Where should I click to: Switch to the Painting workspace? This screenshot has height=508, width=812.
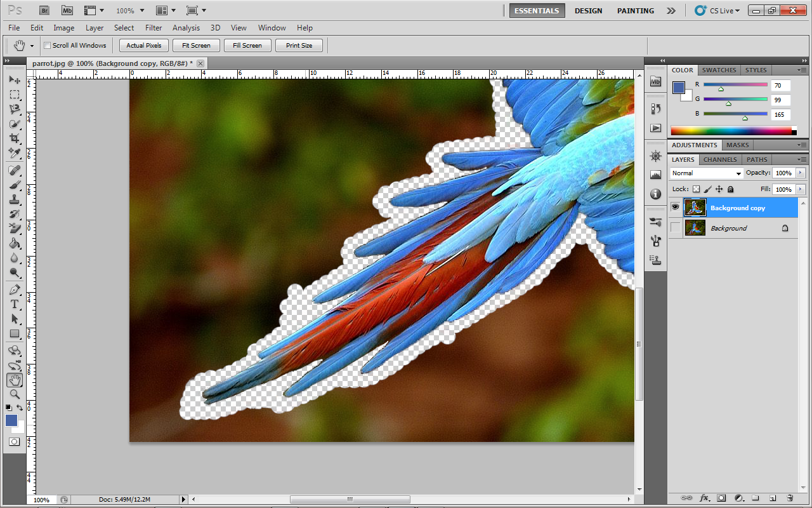tap(636, 11)
